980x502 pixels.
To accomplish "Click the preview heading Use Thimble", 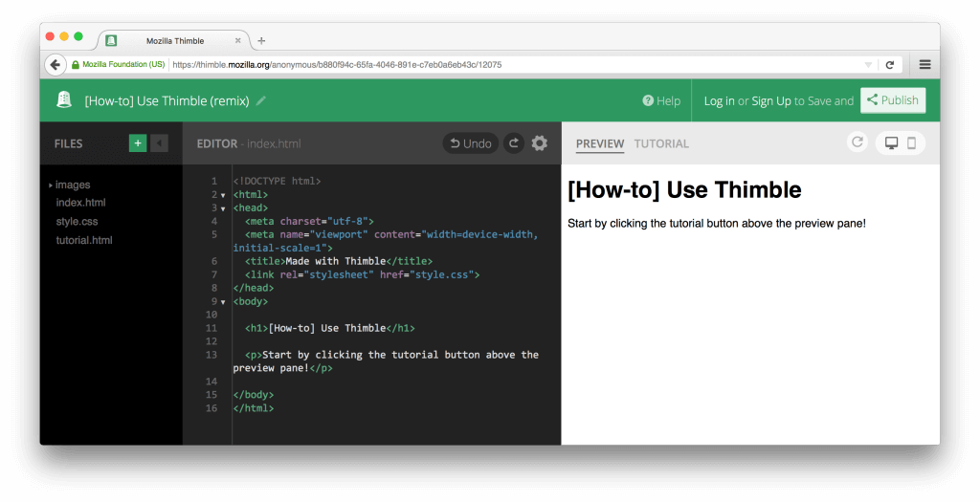I will (684, 190).
